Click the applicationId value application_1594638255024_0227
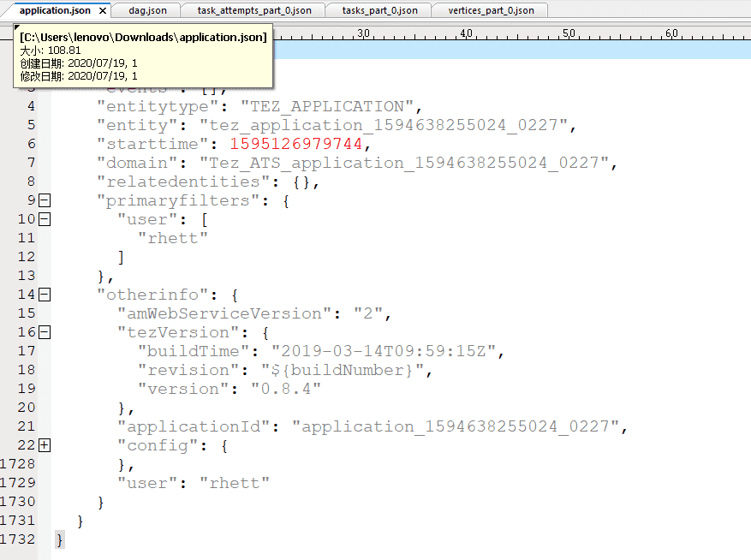The image size is (751, 560). click(x=455, y=426)
